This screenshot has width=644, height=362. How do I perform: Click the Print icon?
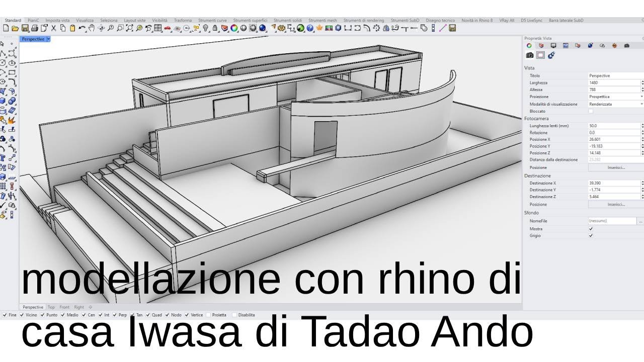[34, 28]
